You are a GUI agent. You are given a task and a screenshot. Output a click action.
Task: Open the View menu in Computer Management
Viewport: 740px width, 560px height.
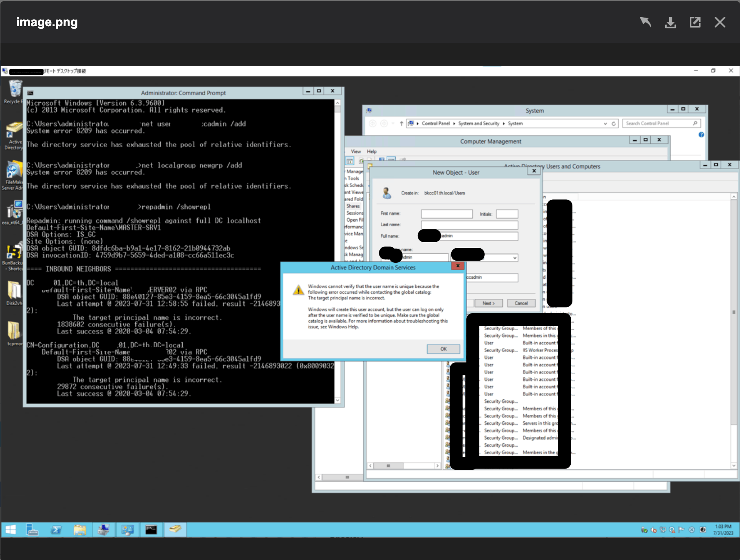(356, 152)
